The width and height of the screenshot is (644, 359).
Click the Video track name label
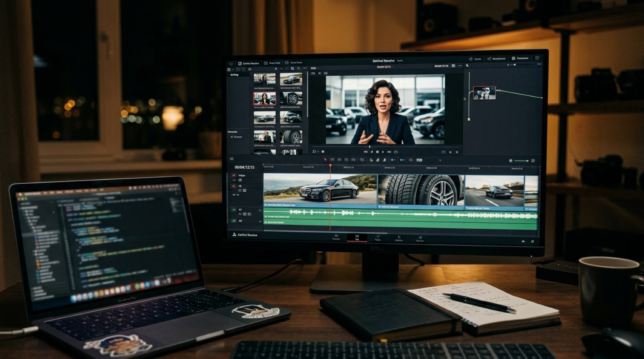point(242,175)
